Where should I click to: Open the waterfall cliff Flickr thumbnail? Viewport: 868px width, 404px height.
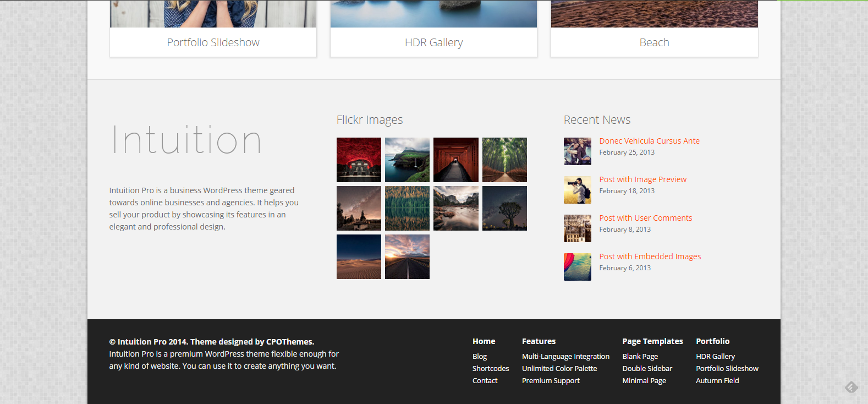[407, 160]
